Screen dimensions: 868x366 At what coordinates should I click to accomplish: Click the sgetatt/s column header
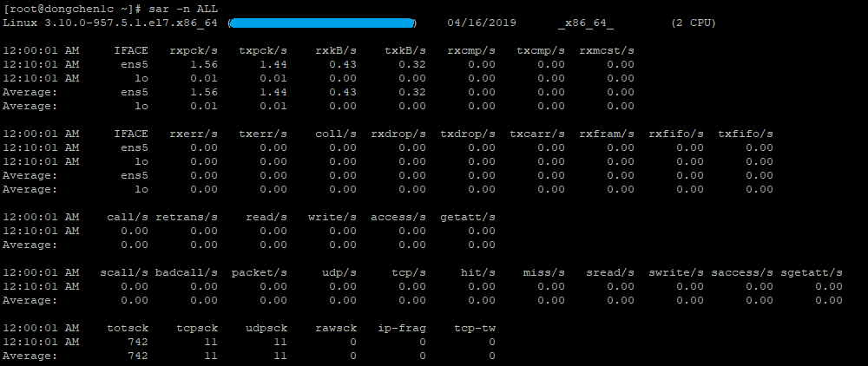812,272
